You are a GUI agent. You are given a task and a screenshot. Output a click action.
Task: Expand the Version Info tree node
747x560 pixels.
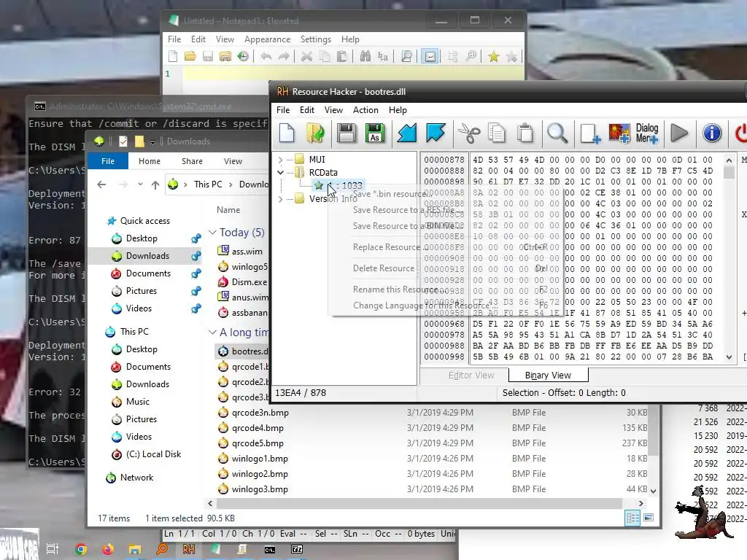(x=281, y=199)
